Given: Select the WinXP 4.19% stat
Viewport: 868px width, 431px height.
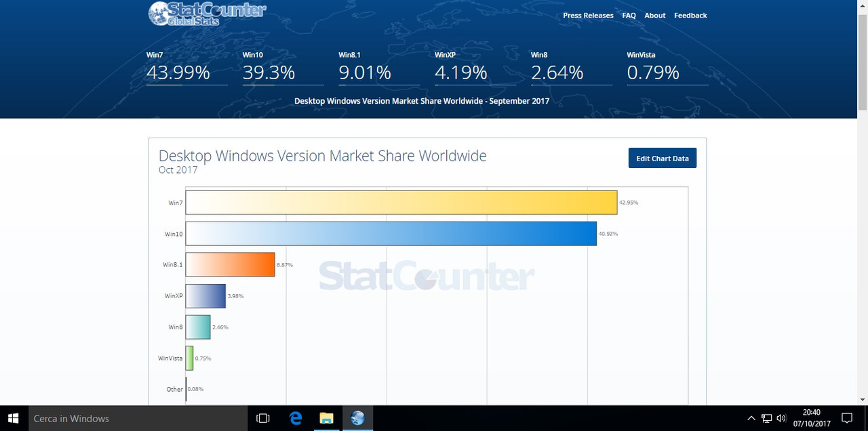Looking at the screenshot, I should (475, 67).
